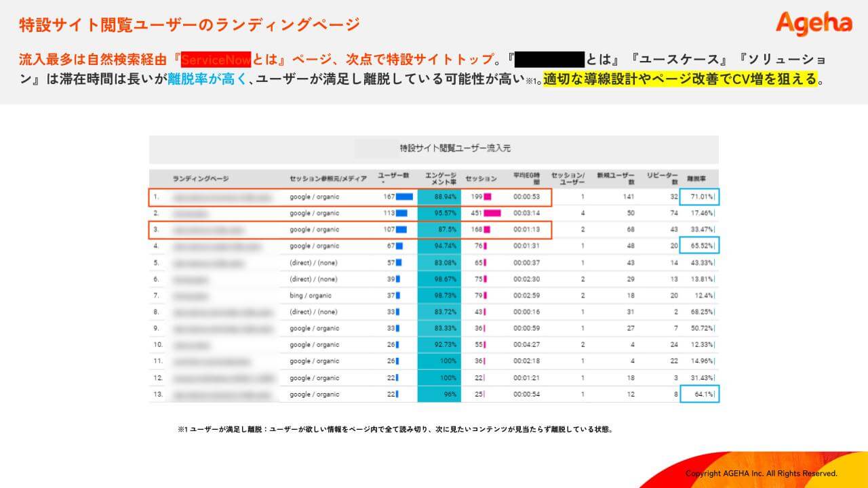The image size is (868, 488).
Task: Click the user count 113 cell
Action: tap(389, 213)
